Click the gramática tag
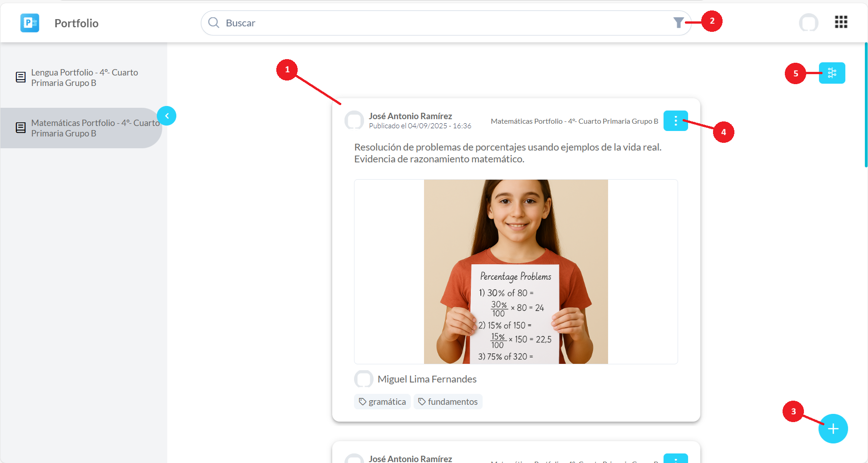 [382, 402]
